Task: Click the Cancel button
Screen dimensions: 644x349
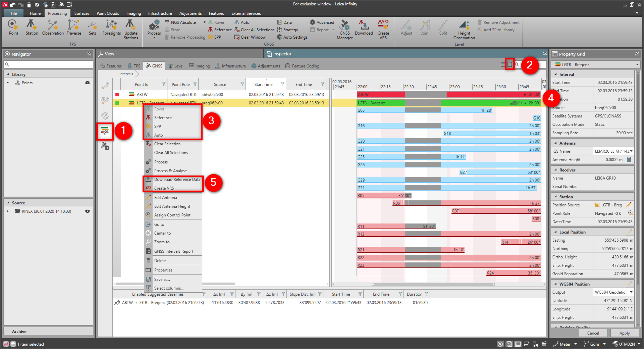Action: (x=593, y=333)
